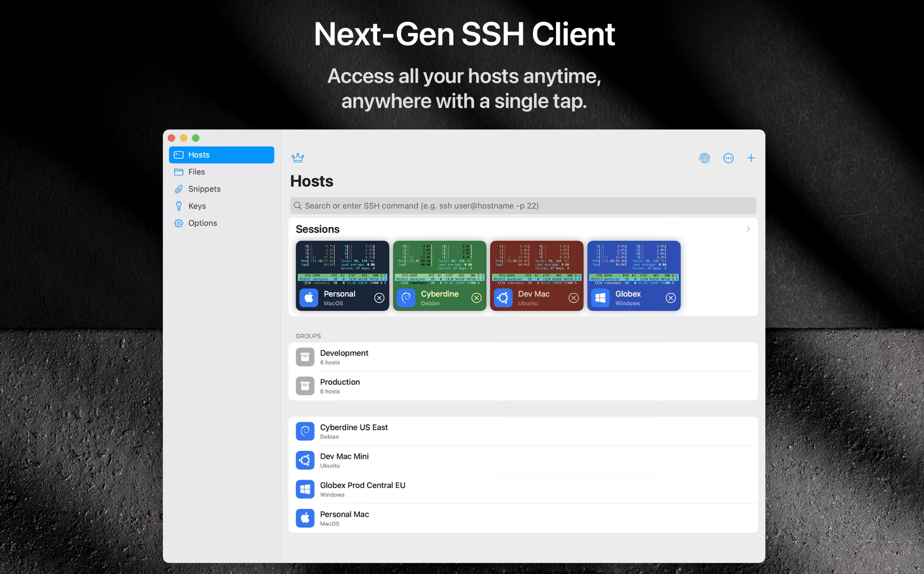The height and width of the screenshot is (574, 924).
Task: Click the fingerprint biometric icon
Action: point(704,158)
